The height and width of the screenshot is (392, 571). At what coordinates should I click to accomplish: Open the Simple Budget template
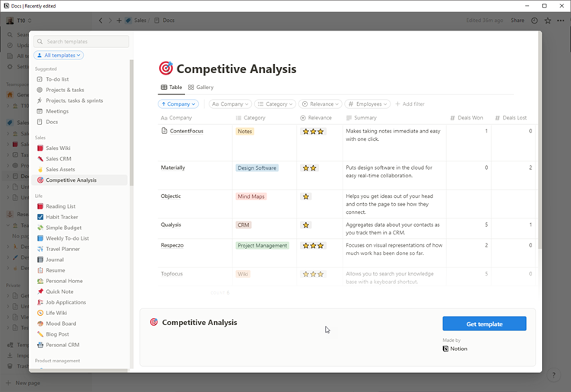click(63, 228)
